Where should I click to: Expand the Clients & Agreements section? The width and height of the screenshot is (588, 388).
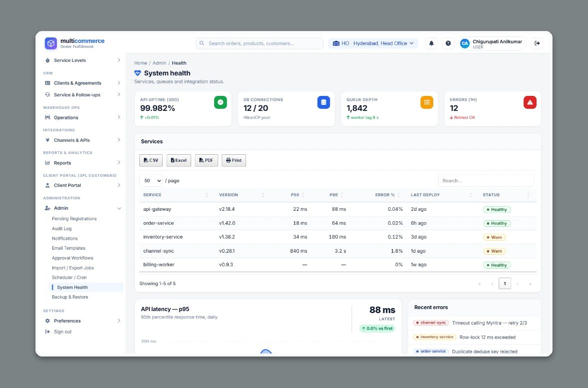82,83
